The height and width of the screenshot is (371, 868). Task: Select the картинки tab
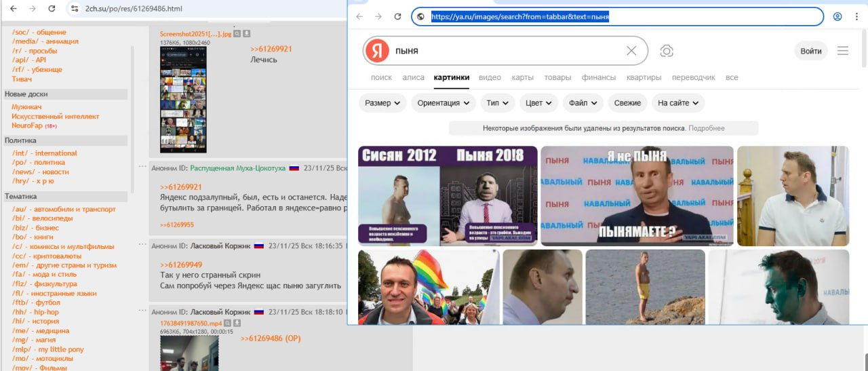tap(452, 77)
